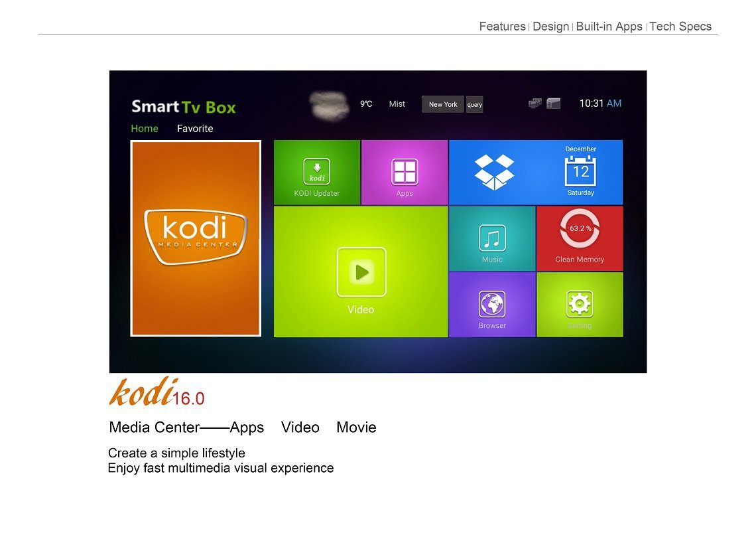
Task: Click the network status icon
Action: pos(535,104)
